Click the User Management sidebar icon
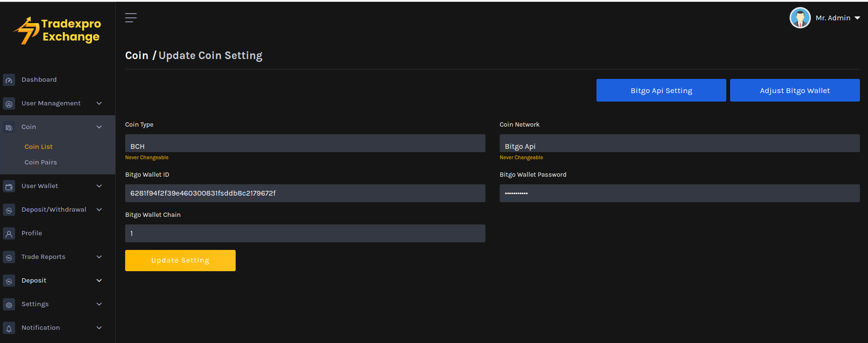 9,104
